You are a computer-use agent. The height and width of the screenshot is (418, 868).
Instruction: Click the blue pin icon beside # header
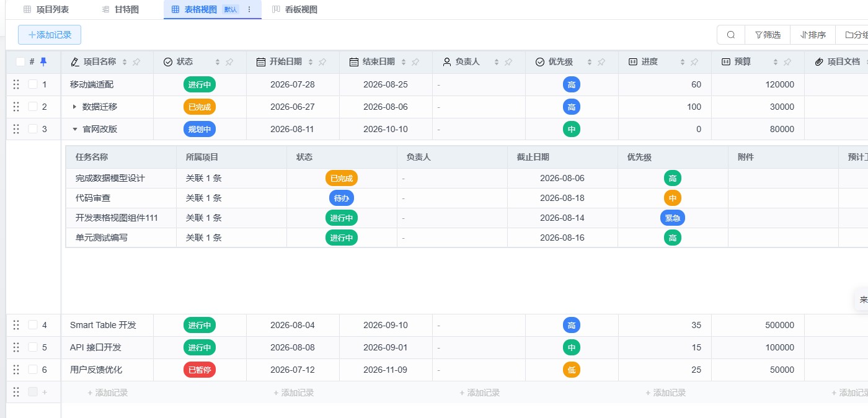click(x=43, y=62)
